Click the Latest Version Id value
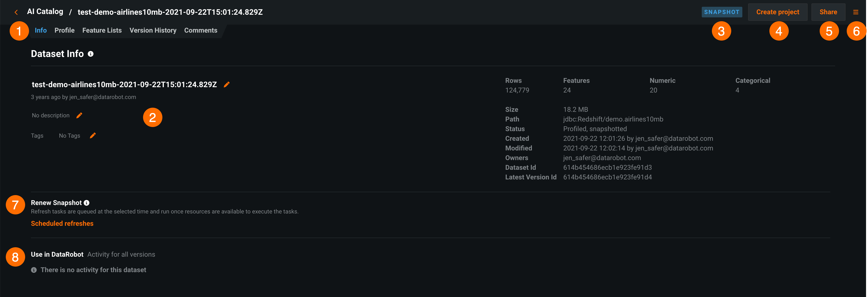 tap(607, 177)
